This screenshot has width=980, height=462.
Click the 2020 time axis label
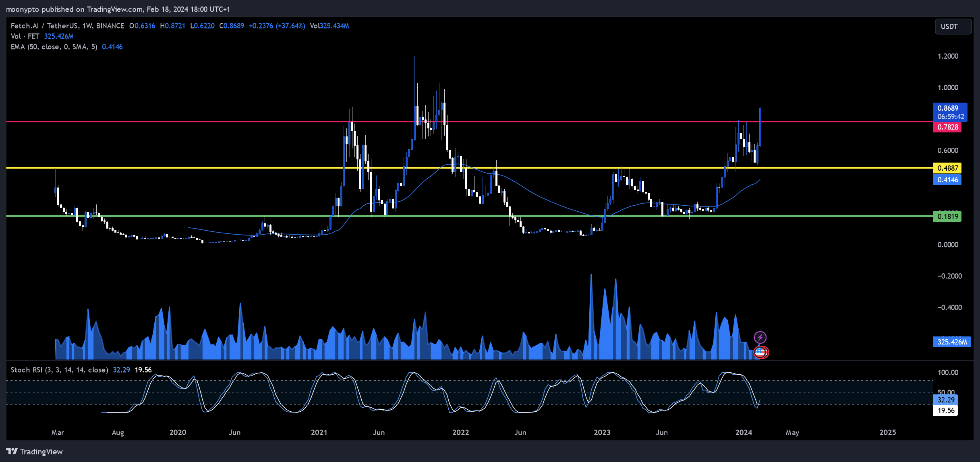point(178,433)
